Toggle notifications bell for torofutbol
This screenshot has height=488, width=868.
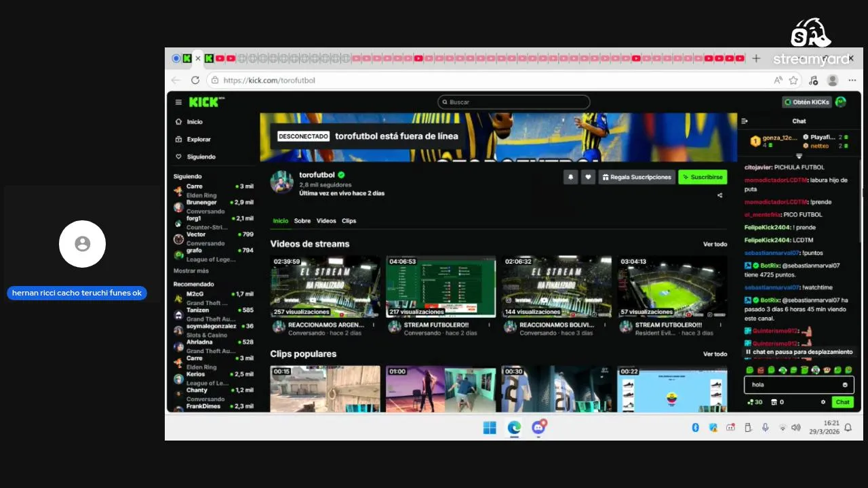[x=570, y=177]
